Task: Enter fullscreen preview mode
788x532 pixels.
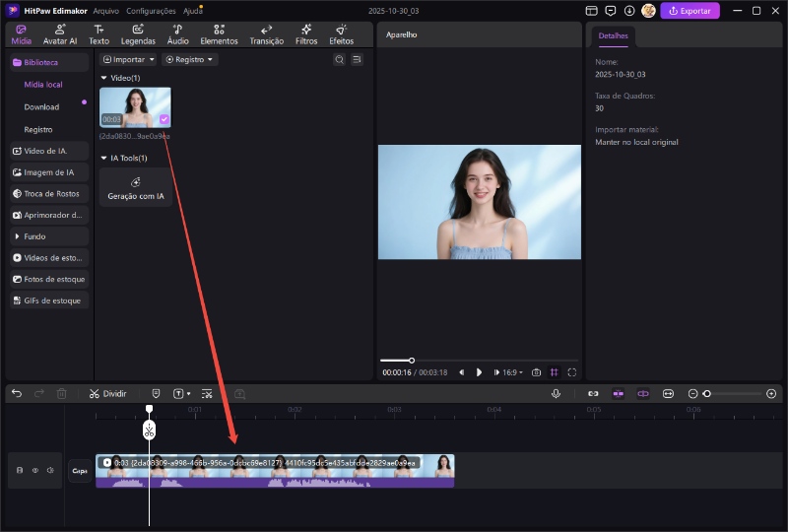Action: click(572, 372)
